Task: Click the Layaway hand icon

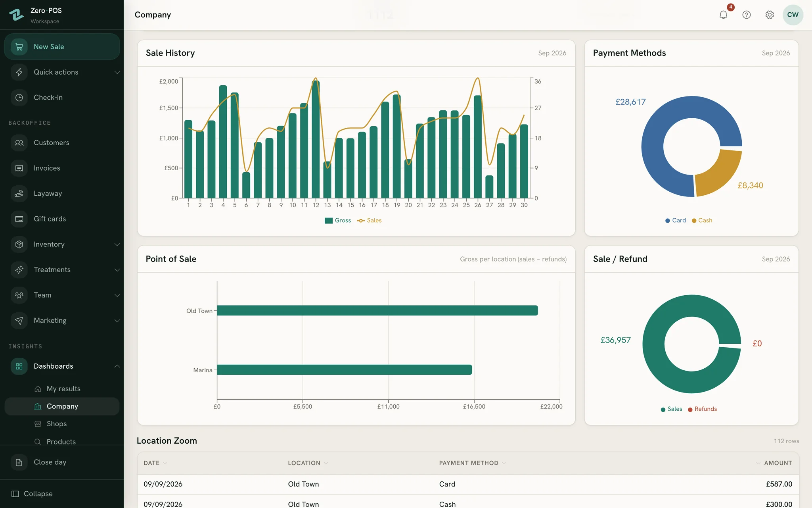Action: point(19,194)
